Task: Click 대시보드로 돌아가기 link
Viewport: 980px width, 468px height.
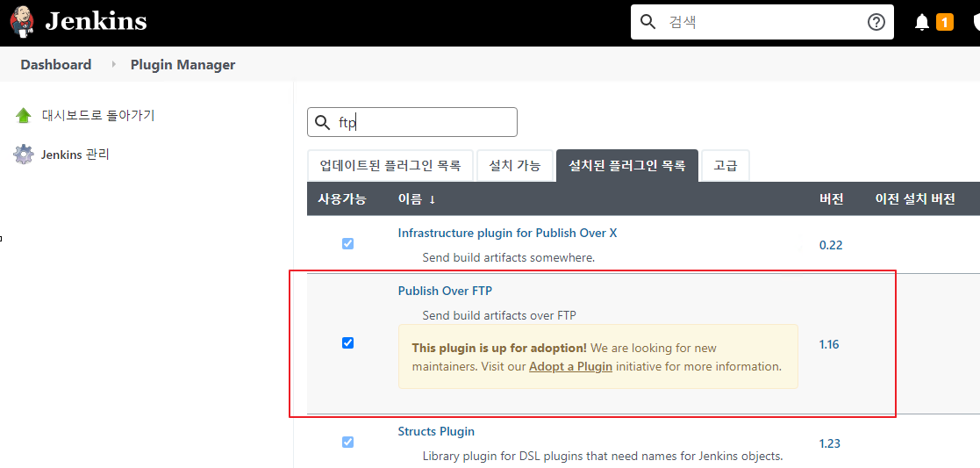Action: [98, 115]
